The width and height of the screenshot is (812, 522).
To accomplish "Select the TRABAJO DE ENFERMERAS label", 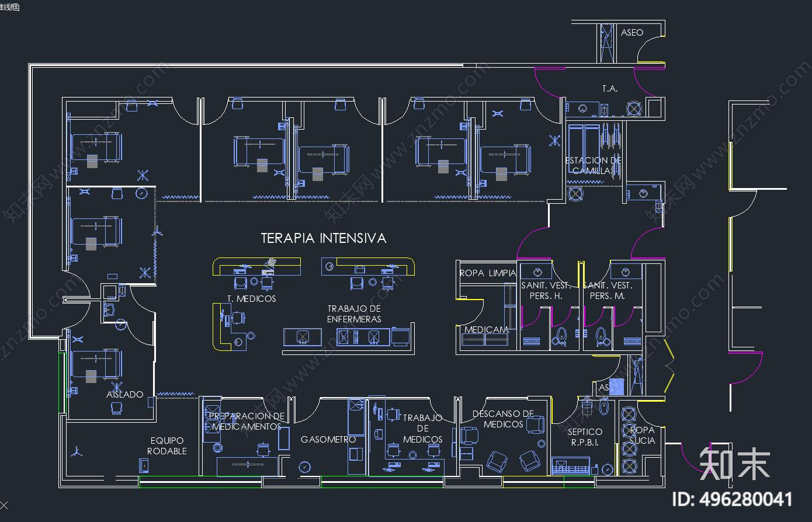I will tap(354, 314).
